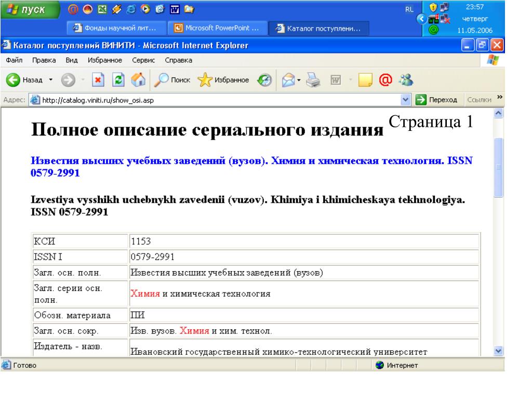The width and height of the screenshot is (532, 399).
Task: Expand the Edit button dropdown arrow
Action: pyautogui.click(x=350, y=80)
